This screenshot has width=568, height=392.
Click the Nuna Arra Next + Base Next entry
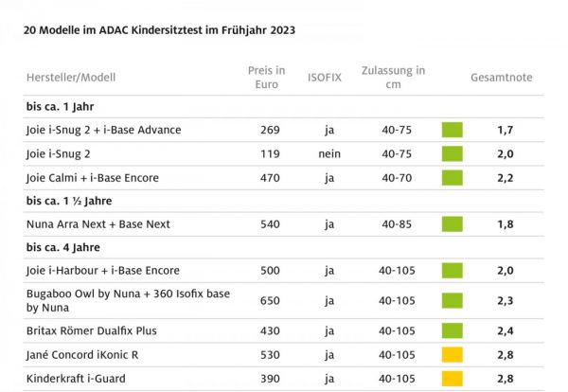[98, 224]
